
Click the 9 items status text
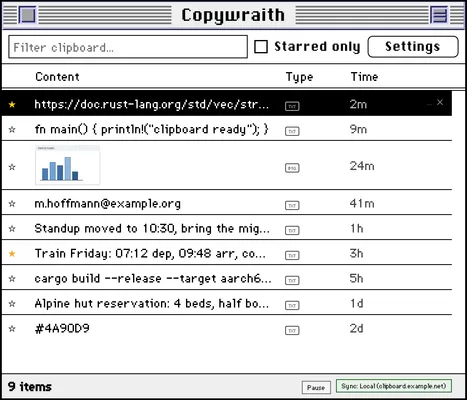[x=30, y=387]
